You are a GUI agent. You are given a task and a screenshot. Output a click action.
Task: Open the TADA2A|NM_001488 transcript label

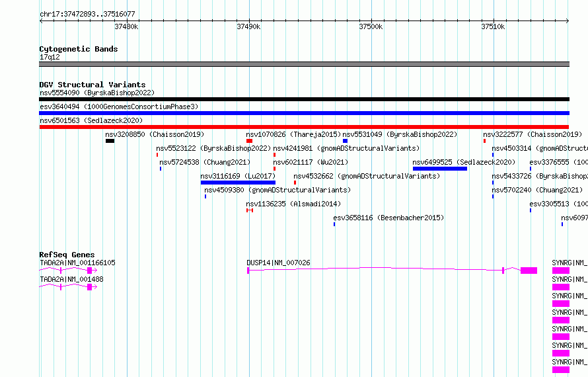point(71,279)
